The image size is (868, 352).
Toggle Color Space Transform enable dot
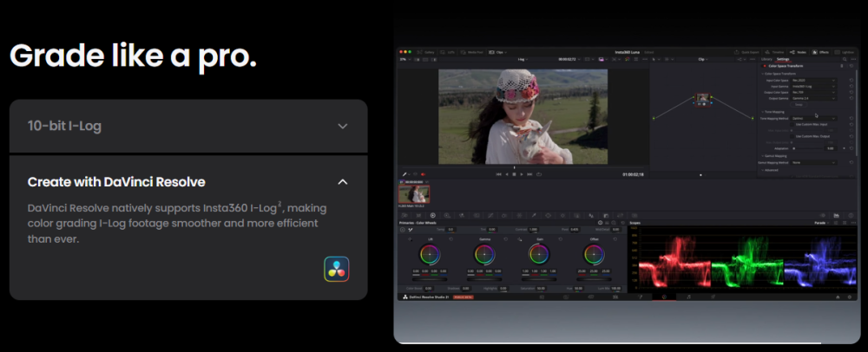coord(765,66)
